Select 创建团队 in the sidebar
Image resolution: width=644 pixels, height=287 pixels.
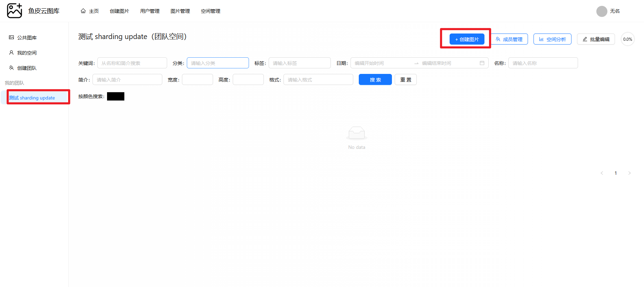[35, 68]
